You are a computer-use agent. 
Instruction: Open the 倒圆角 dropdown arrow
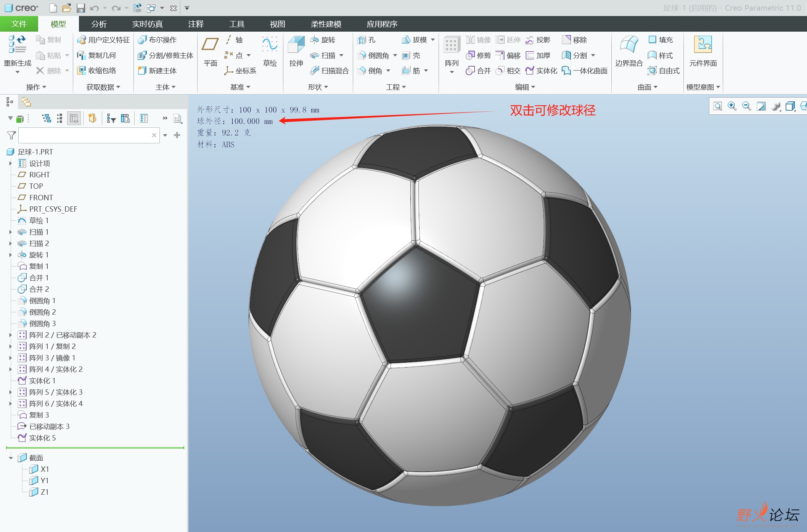pyautogui.click(x=395, y=56)
